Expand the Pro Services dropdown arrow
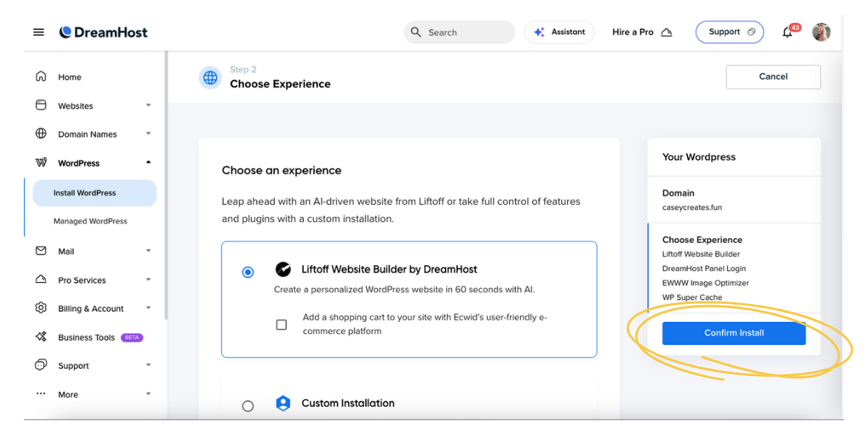Image resolution: width=868 pixels, height=434 pixels. point(148,280)
